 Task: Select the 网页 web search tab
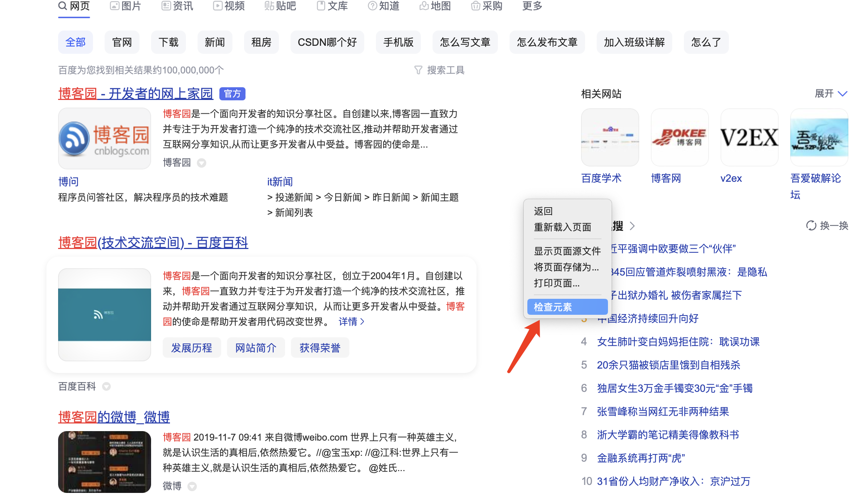tap(74, 6)
